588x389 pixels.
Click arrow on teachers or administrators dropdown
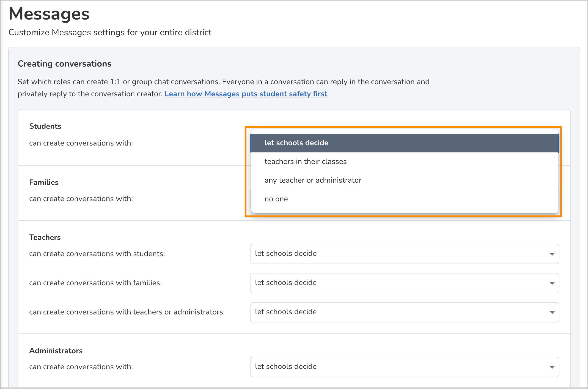pyautogui.click(x=552, y=312)
